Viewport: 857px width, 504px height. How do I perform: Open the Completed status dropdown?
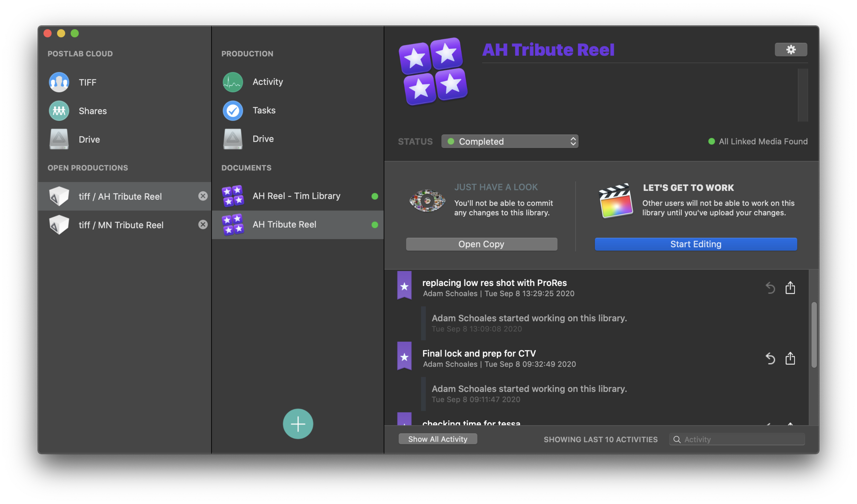tap(509, 142)
